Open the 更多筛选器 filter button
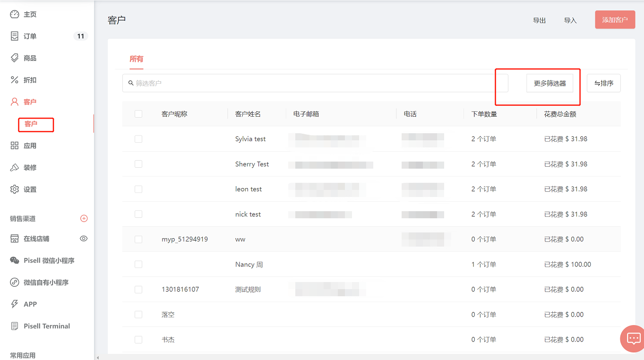The image size is (644, 360). click(x=550, y=83)
